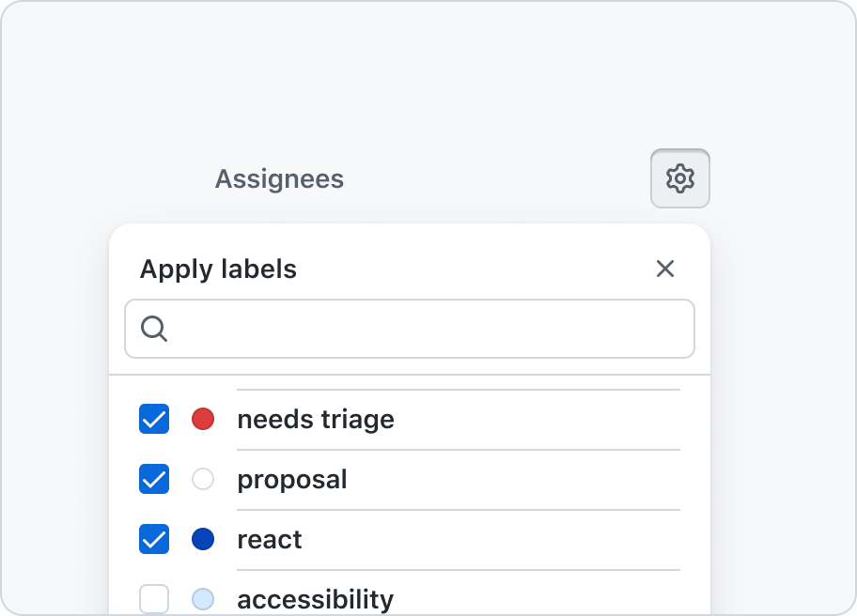Image resolution: width=857 pixels, height=616 pixels.
Task: Select the needs triage label text
Action: coord(316,420)
